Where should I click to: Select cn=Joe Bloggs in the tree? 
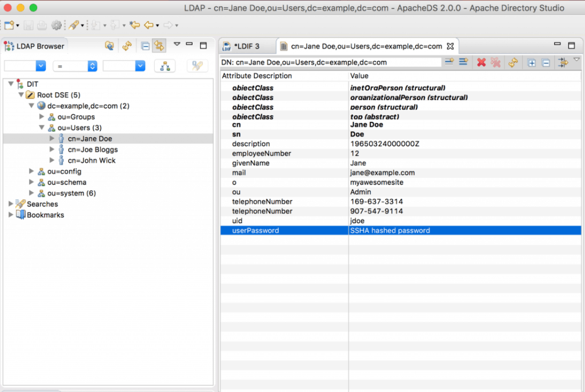coord(93,149)
